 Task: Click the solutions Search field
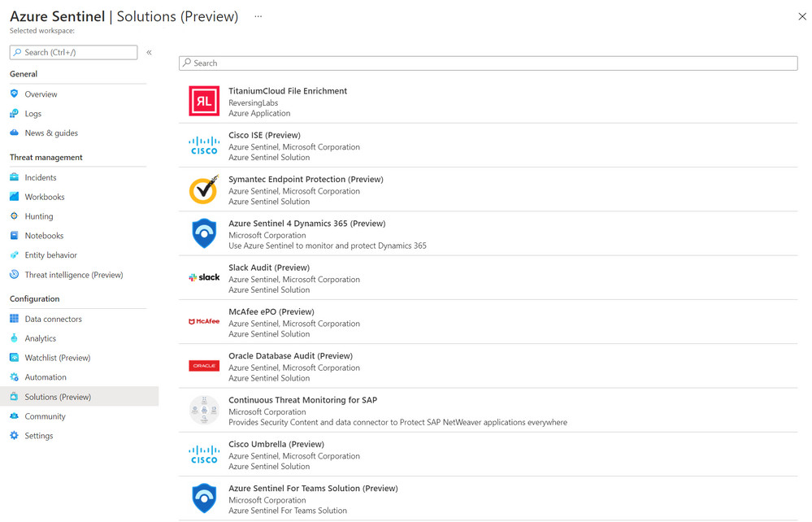tap(488, 63)
